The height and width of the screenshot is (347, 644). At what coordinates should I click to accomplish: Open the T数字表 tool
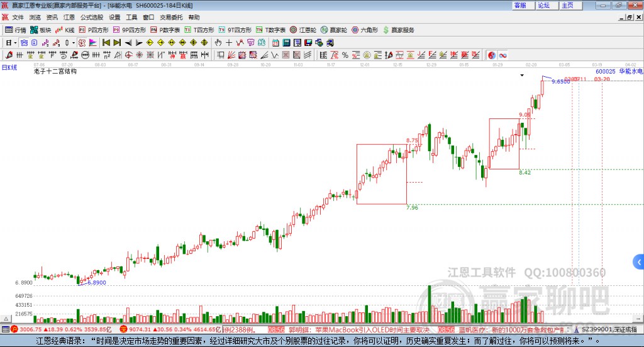click(270, 30)
